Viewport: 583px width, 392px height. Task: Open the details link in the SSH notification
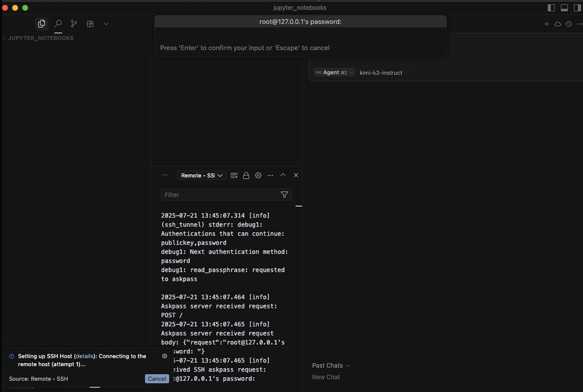(84, 356)
